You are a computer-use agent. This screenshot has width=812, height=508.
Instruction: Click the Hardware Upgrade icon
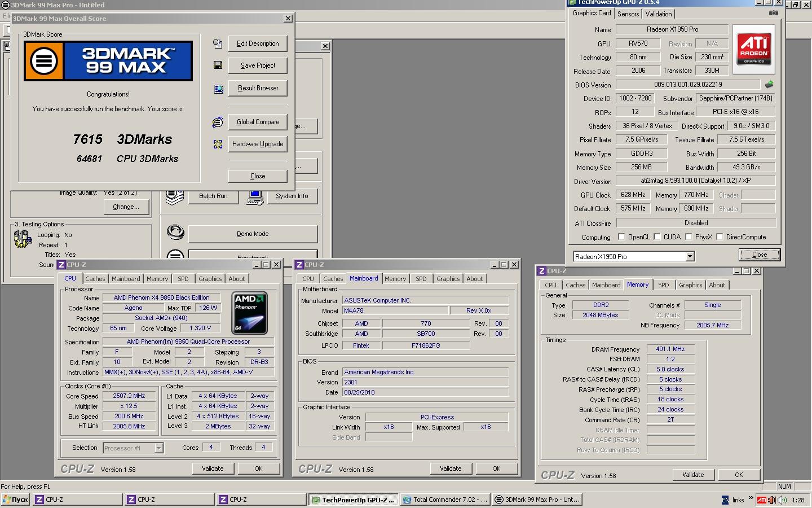pyautogui.click(x=218, y=144)
